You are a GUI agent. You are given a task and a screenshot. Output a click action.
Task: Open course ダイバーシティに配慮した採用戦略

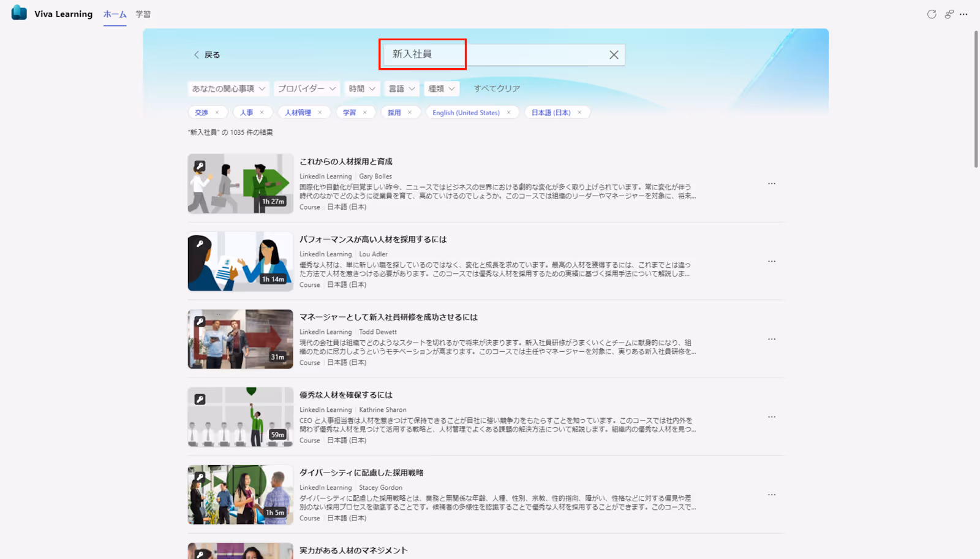(x=361, y=473)
